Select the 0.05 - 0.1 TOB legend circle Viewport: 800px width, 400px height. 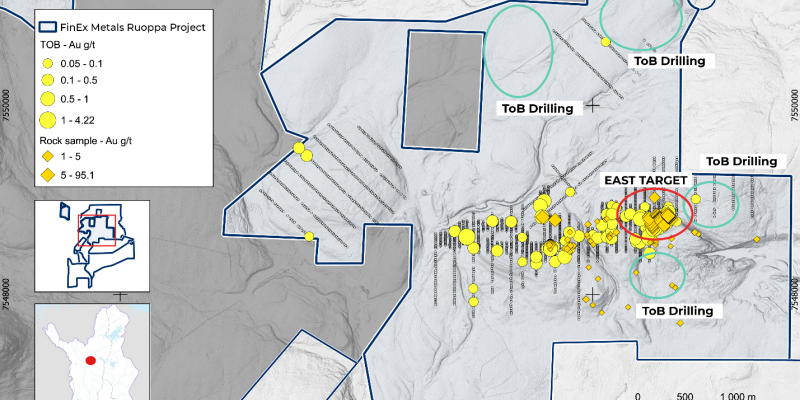[47, 63]
